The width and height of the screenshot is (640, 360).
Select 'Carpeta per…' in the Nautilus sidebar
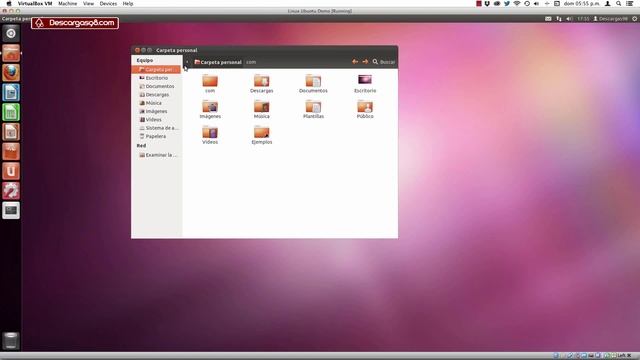156,70
